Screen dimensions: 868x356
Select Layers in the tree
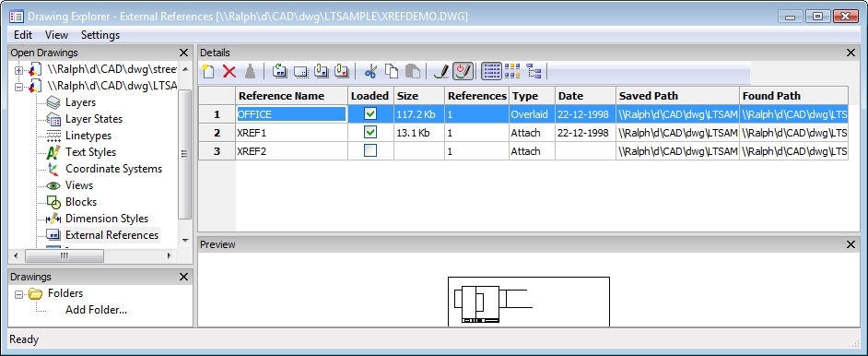tap(80, 102)
